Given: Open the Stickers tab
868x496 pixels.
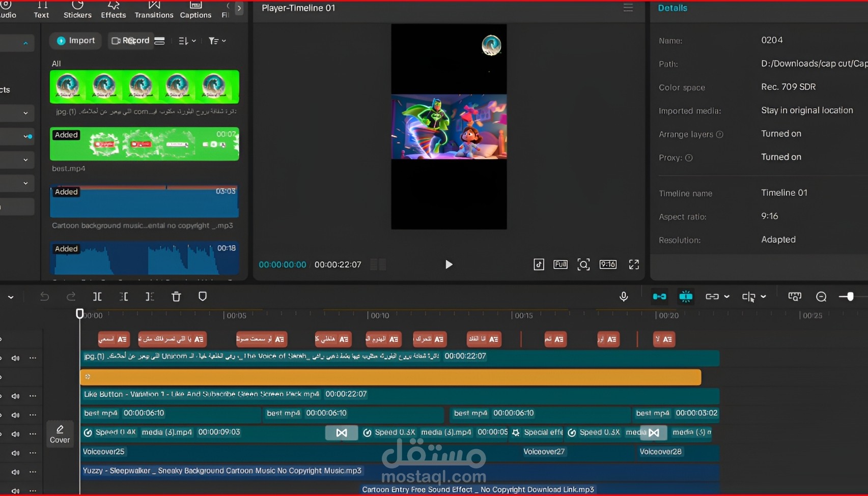Looking at the screenshot, I should tap(77, 10).
